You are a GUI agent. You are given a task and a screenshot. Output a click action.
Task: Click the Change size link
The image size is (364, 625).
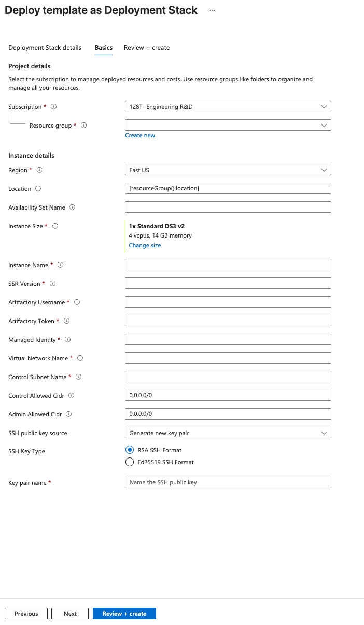tap(145, 245)
